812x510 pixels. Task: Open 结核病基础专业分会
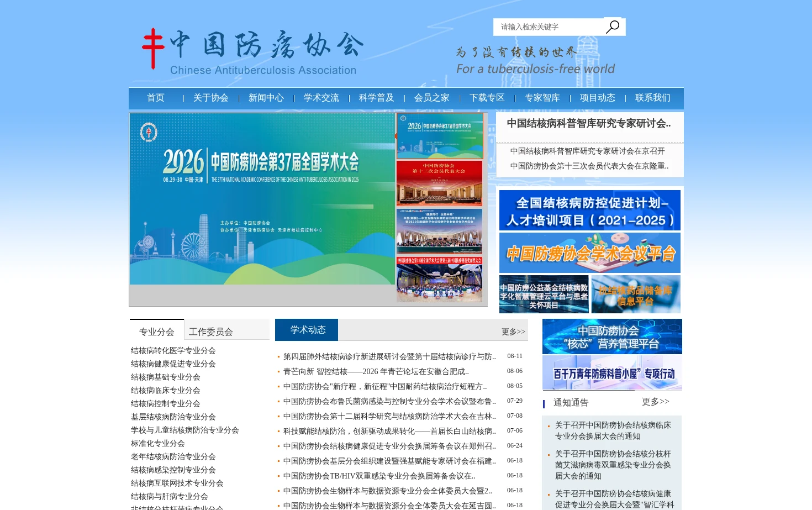tap(166, 377)
